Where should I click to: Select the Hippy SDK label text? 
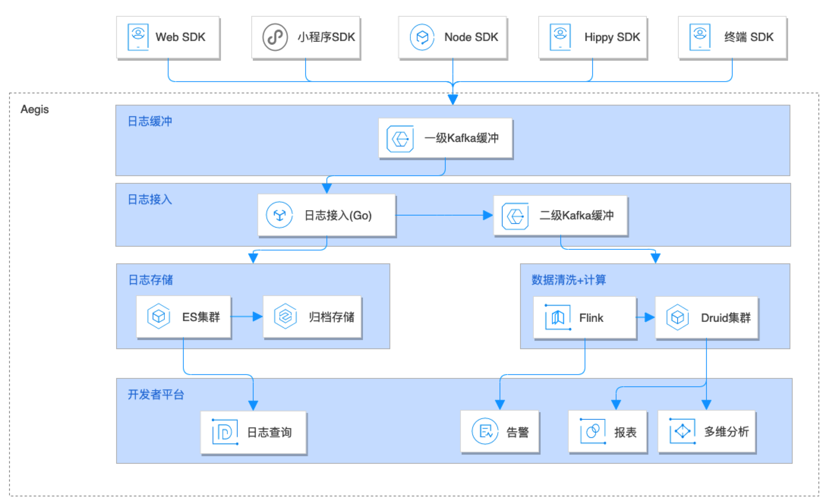click(x=612, y=37)
